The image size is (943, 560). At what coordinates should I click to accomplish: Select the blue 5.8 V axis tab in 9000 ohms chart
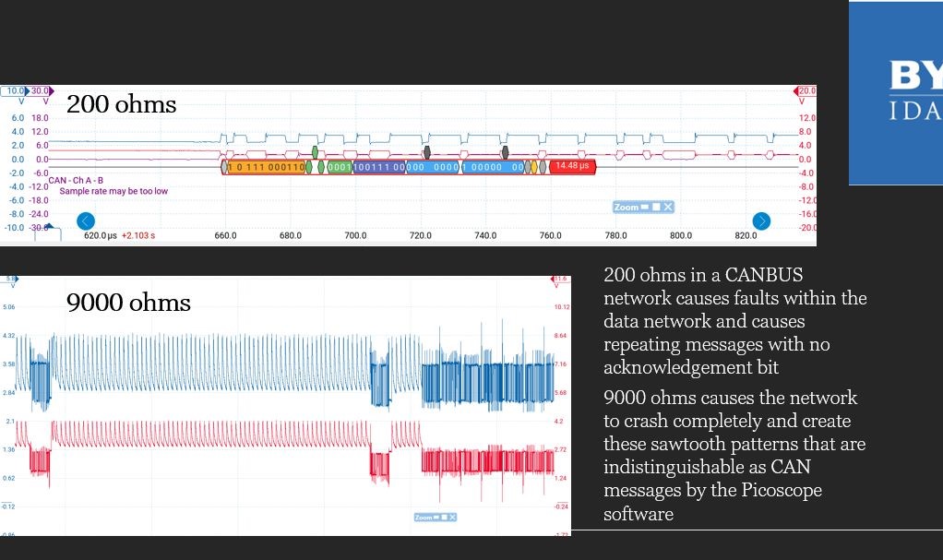click(9, 279)
